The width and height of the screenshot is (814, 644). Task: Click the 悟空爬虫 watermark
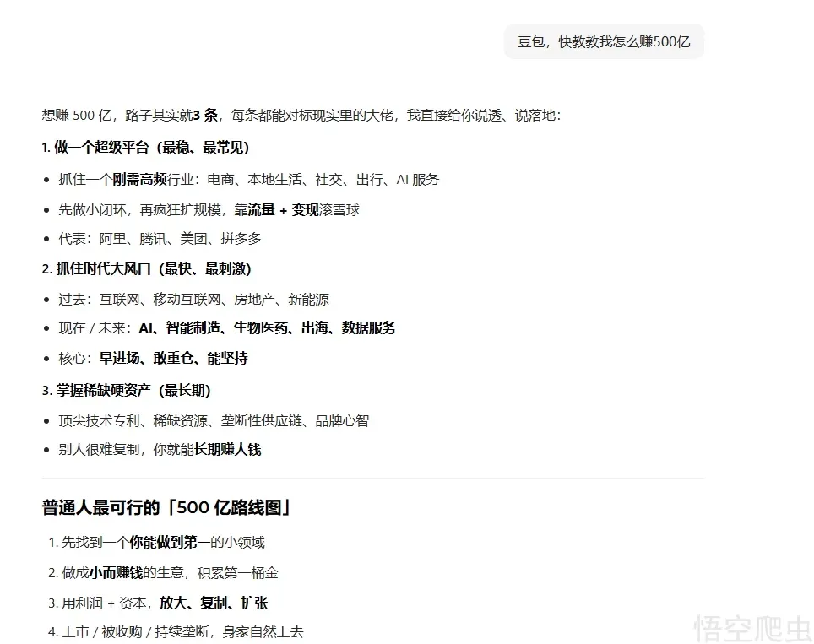[x=750, y=626]
